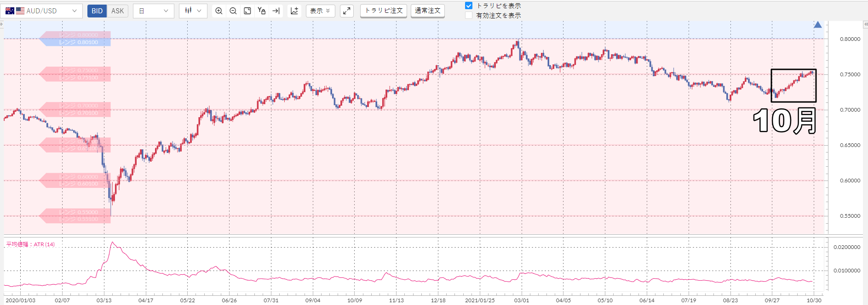Open the candlestick chart type dropdown
The height and width of the screenshot is (305, 868).
click(x=193, y=11)
